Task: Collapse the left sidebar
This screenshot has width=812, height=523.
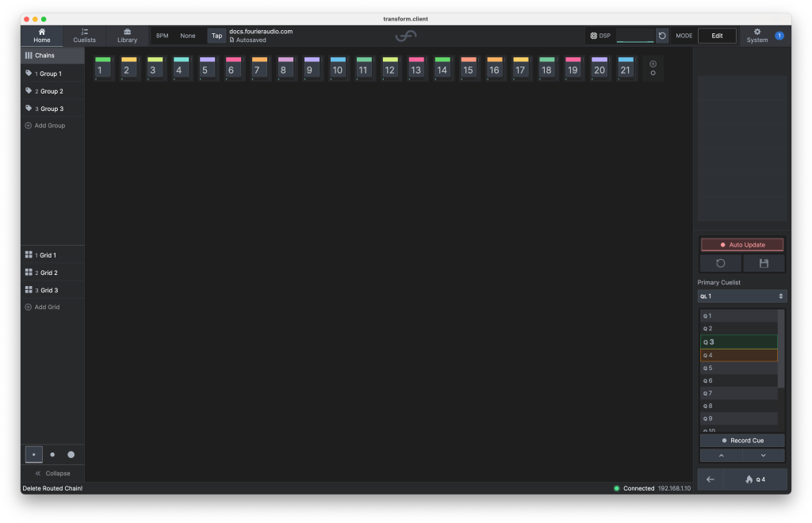Action: [52, 473]
